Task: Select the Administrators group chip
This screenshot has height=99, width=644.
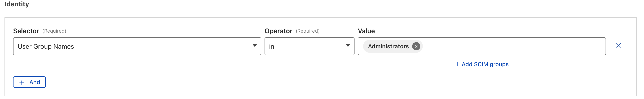Action: coord(388,46)
